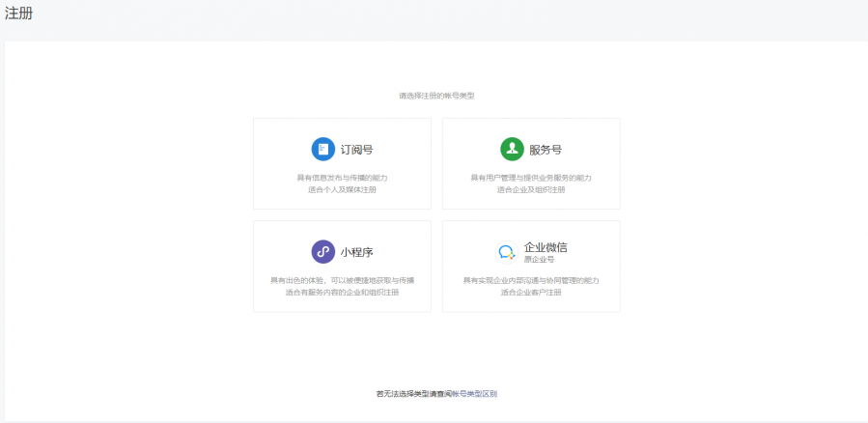Image resolution: width=868 pixels, height=423 pixels.
Task: Select the 服务号 account type title
Action: point(546,150)
